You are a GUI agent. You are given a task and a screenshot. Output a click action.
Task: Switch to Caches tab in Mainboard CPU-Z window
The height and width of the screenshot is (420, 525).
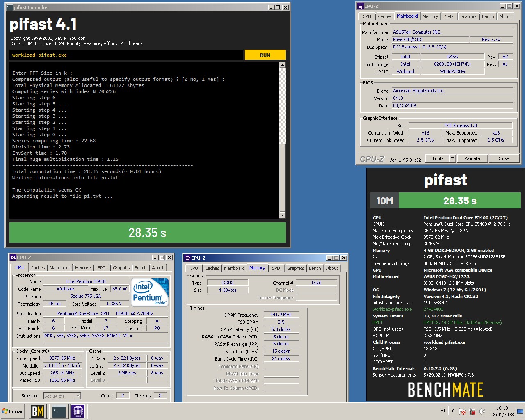click(385, 16)
